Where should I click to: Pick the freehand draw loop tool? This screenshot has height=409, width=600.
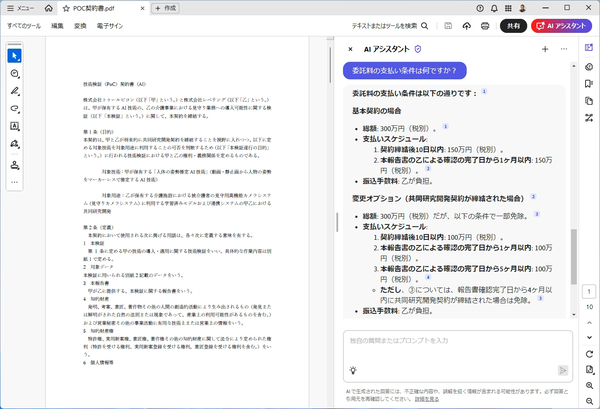(15, 109)
